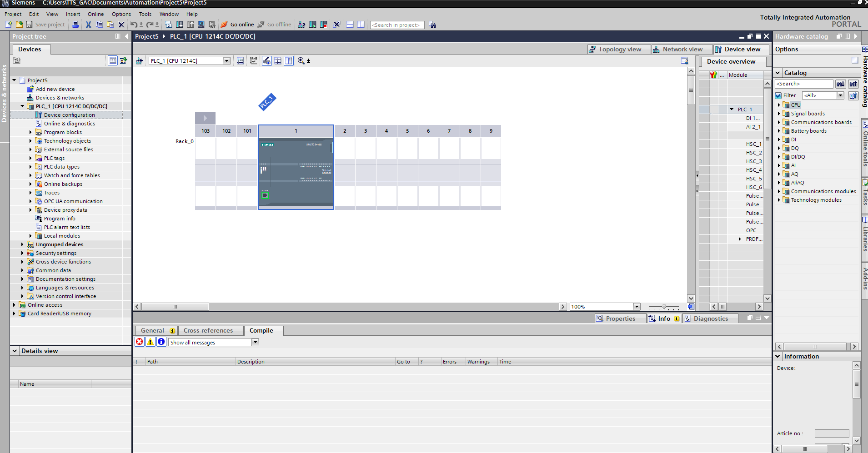Click the Search in project field
The width and height of the screenshot is (868, 453).
coord(396,25)
